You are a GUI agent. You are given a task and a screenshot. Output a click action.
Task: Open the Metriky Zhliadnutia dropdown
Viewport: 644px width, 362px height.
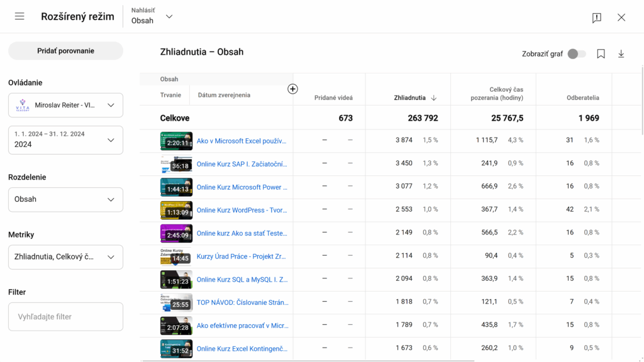[x=65, y=257]
